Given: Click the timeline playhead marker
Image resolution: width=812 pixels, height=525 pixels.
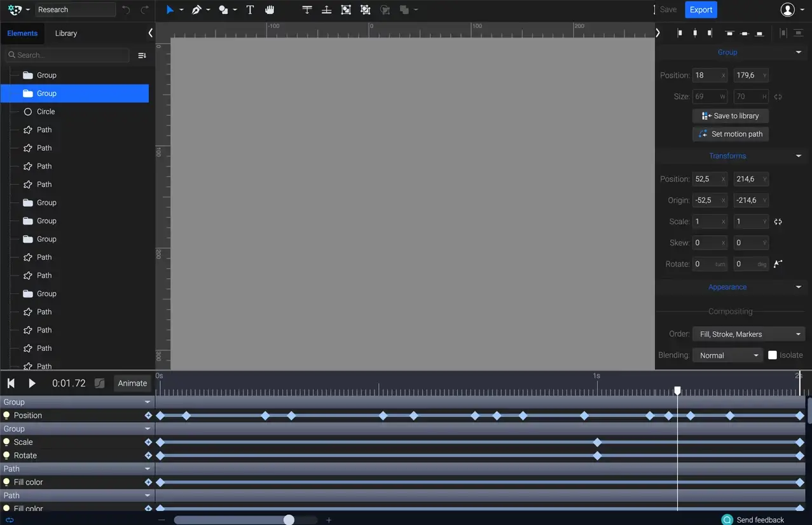Looking at the screenshot, I should click(677, 390).
